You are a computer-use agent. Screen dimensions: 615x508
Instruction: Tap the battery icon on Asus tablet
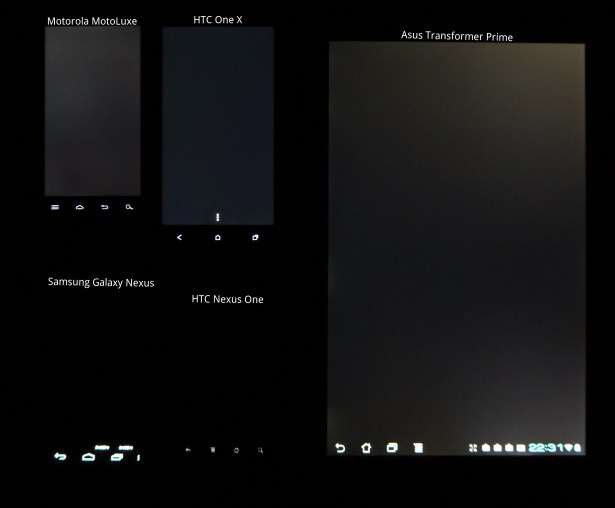[x=577, y=447]
